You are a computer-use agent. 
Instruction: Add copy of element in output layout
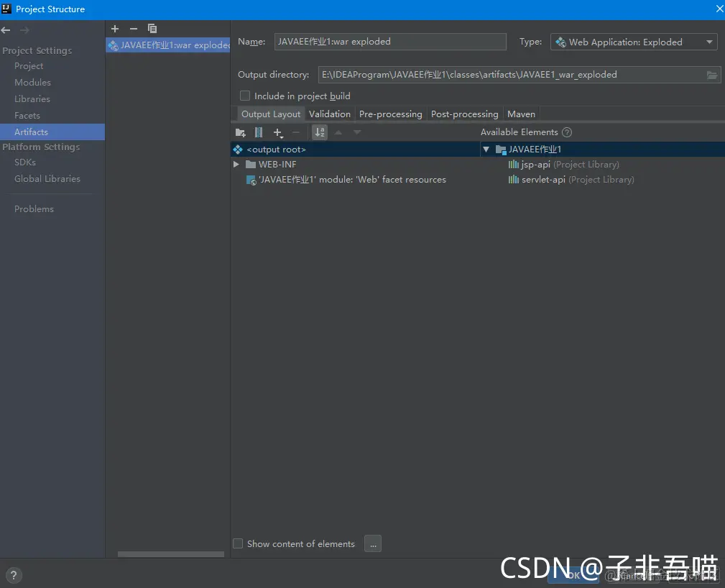(278, 133)
